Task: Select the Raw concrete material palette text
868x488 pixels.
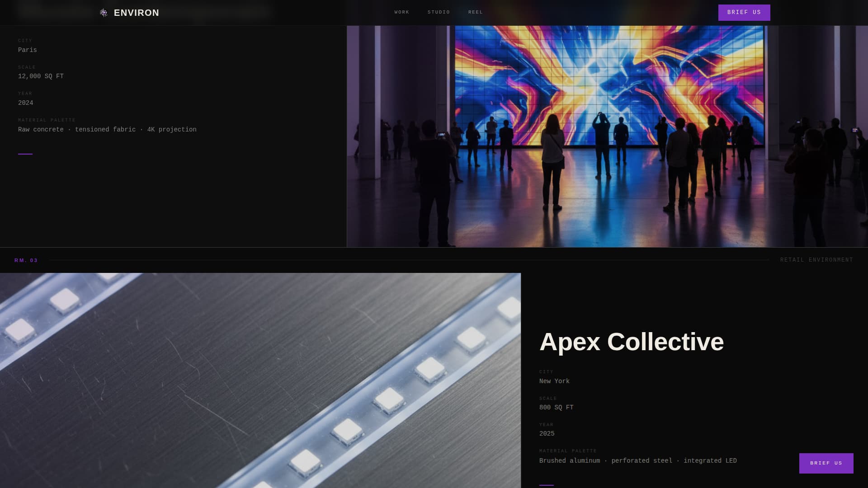Action: click(107, 130)
